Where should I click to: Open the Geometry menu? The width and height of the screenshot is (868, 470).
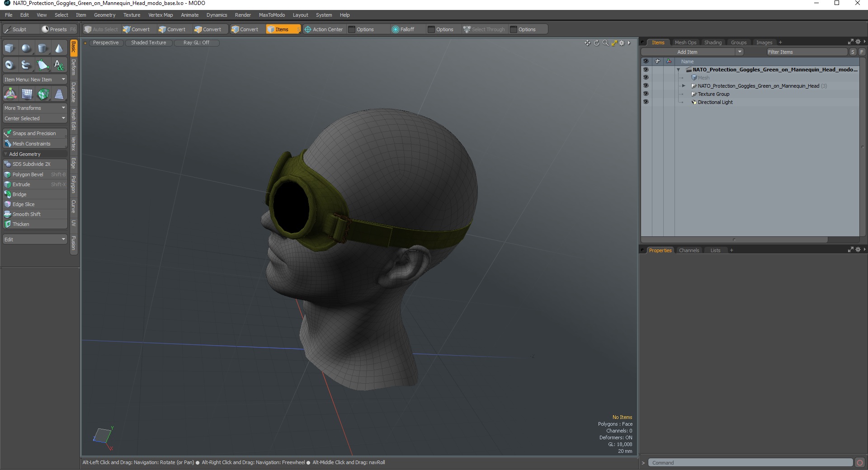click(x=104, y=15)
